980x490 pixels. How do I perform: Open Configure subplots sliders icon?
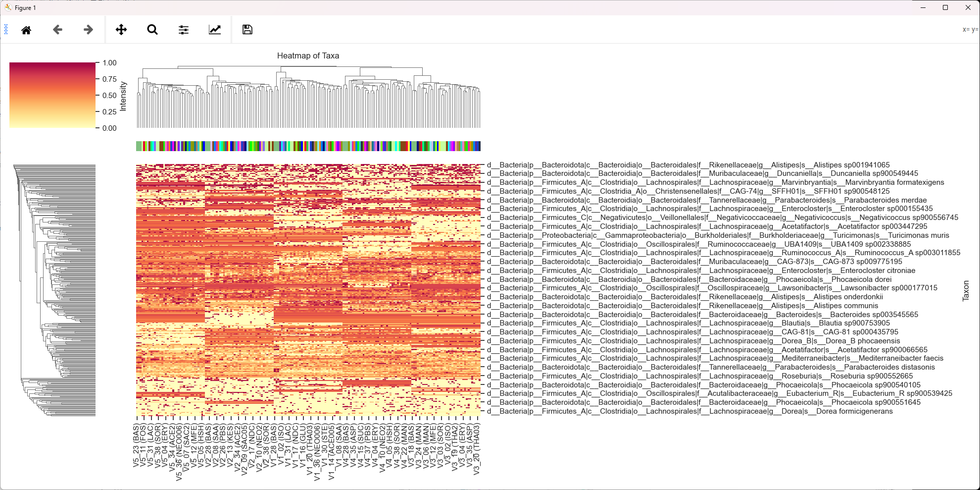184,30
